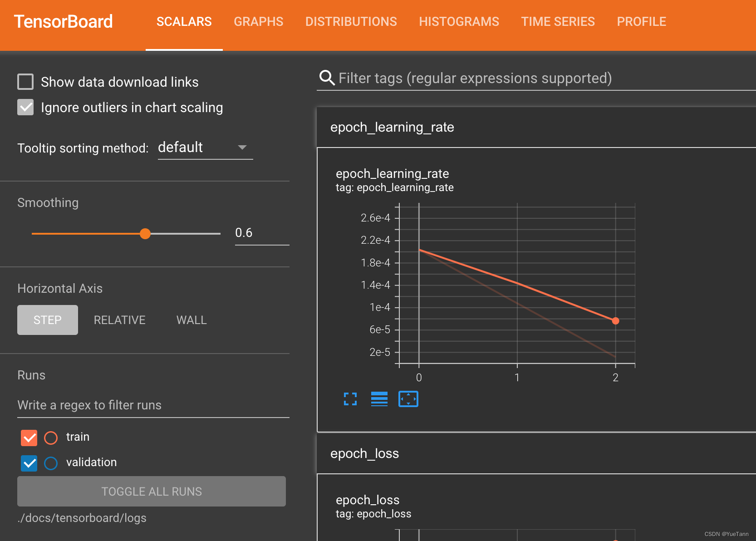Switch to the GRAPHS tab
Image resolution: width=756 pixels, height=541 pixels.
coord(258,21)
